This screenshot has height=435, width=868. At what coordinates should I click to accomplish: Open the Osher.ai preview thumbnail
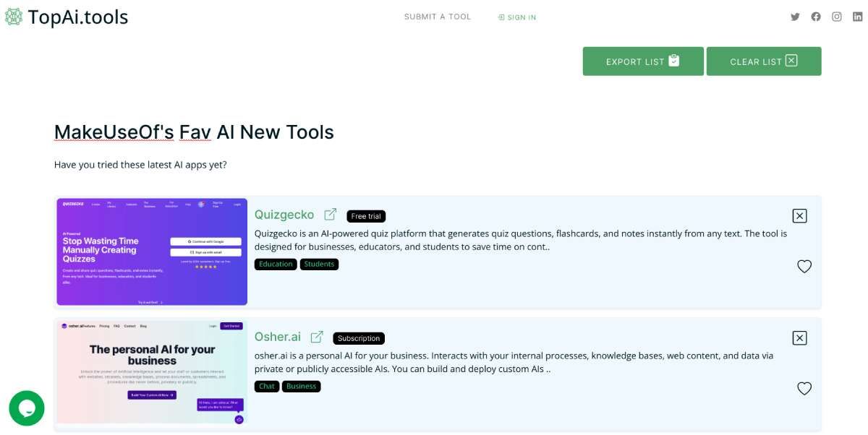click(152, 373)
